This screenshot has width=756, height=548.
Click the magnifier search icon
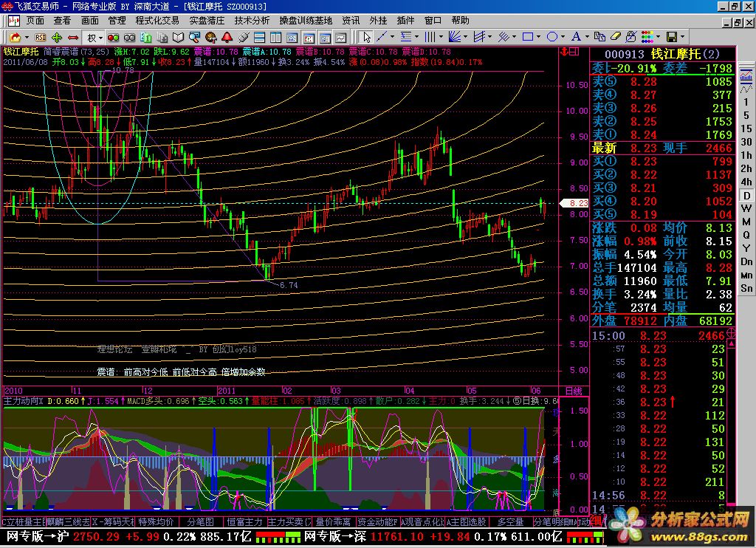[194, 37]
